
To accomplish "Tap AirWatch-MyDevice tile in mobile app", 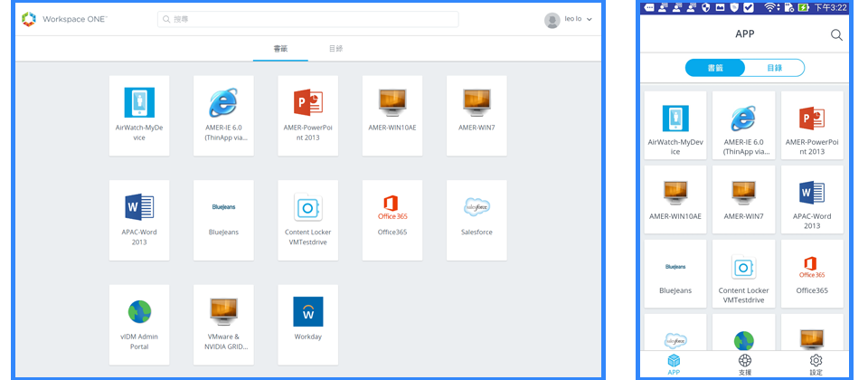I will pos(675,125).
